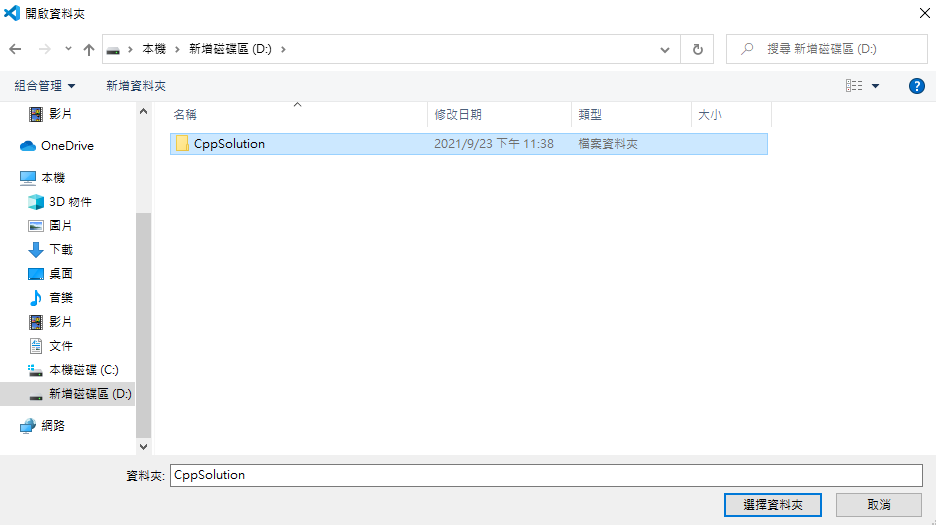The image size is (936, 525).
Task: Open the 組合管理 menu
Action: [x=45, y=86]
